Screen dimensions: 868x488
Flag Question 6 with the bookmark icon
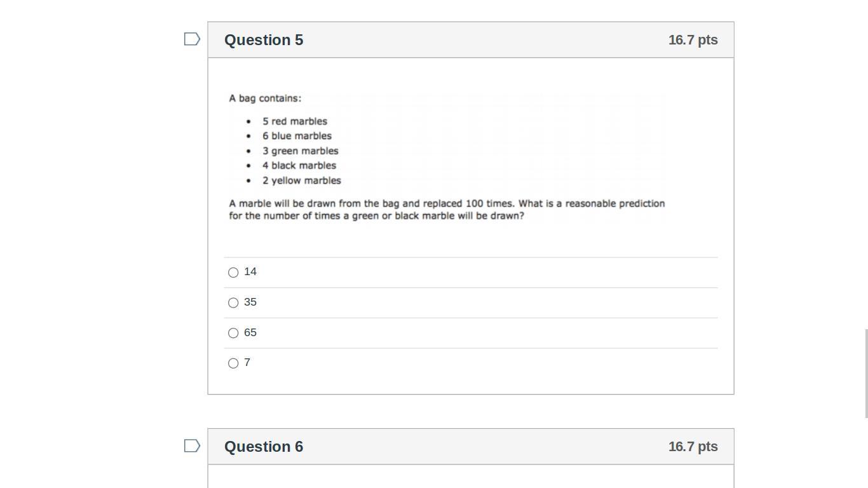click(192, 446)
